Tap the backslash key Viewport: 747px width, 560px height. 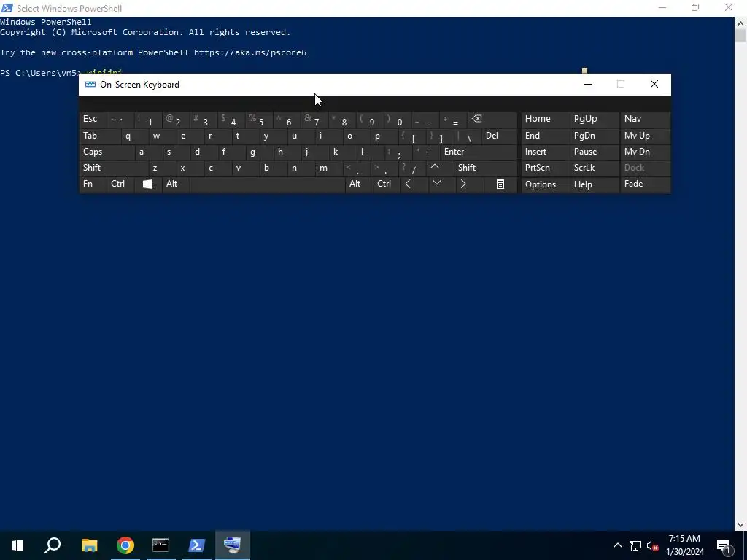(468, 136)
